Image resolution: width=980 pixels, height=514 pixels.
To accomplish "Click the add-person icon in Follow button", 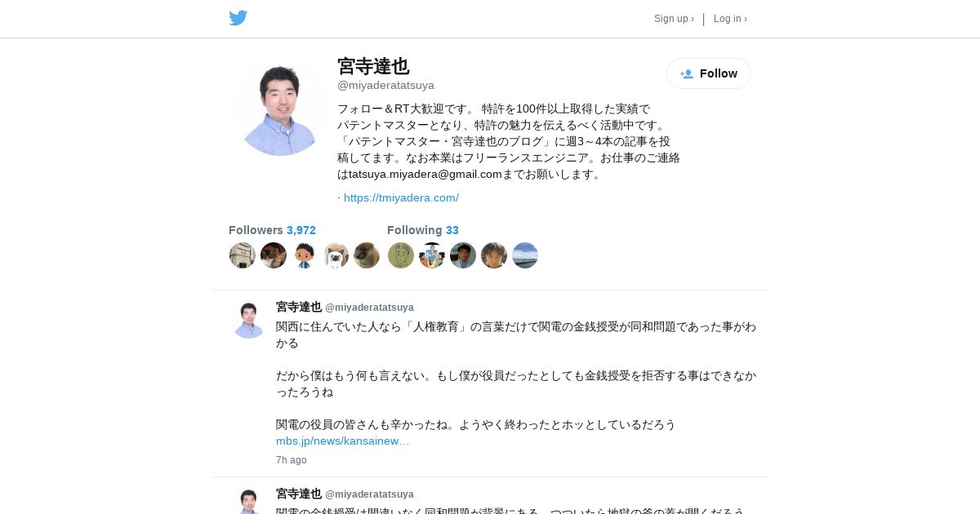I will coord(687,73).
